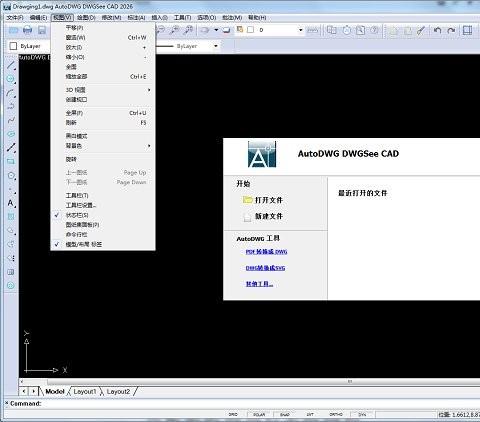Select the Hatch fill tool

point(11,217)
